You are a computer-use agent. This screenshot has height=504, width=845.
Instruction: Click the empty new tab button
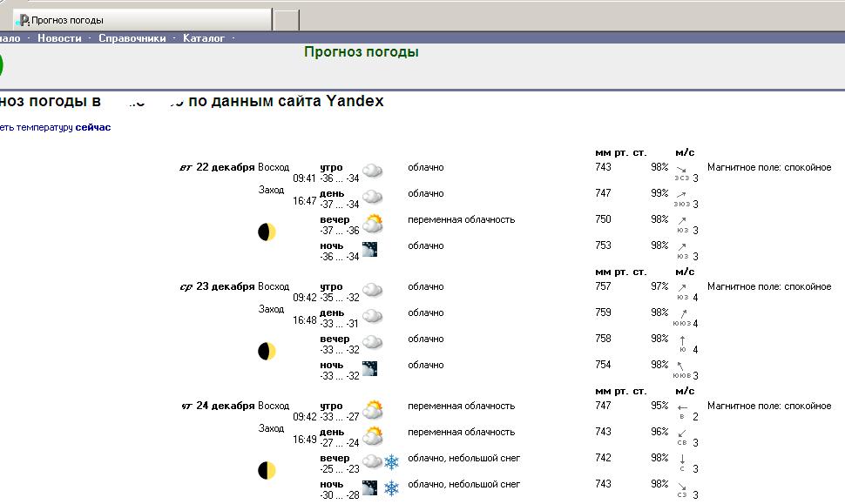click(287, 19)
